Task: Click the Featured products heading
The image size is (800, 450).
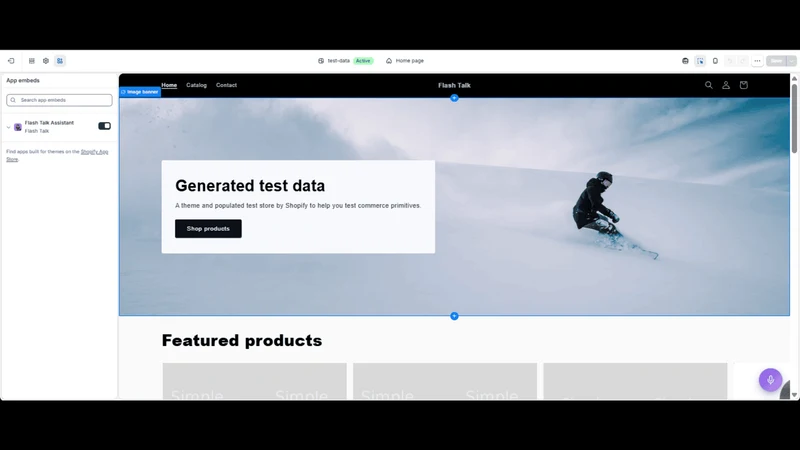Action: (242, 340)
